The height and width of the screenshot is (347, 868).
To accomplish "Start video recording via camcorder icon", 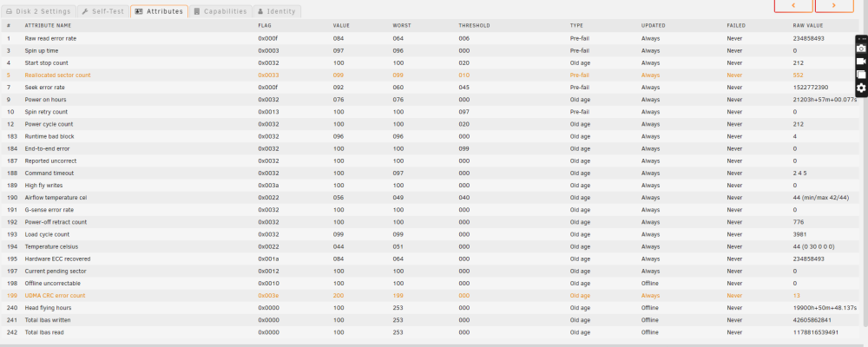I will [x=861, y=62].
